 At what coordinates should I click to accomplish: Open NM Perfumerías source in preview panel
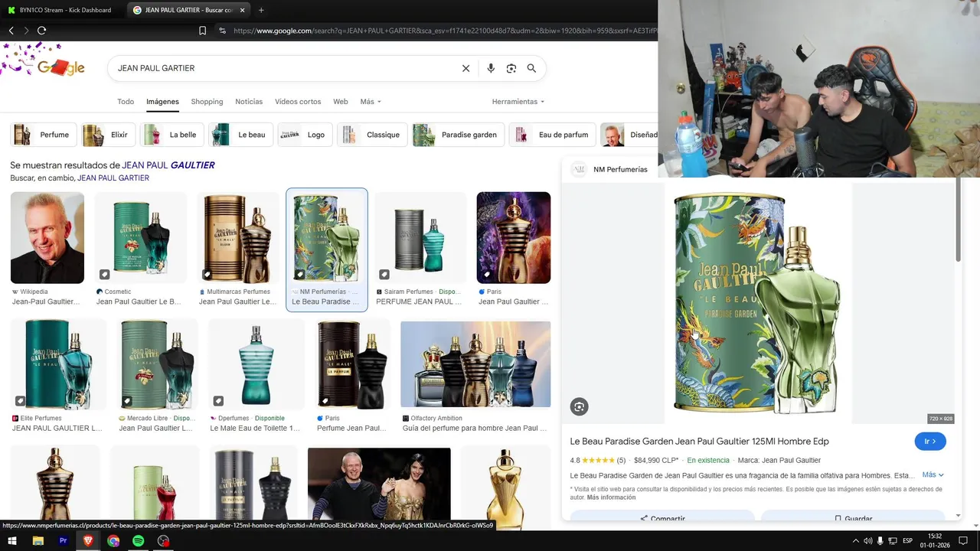[x=610, y=169]
